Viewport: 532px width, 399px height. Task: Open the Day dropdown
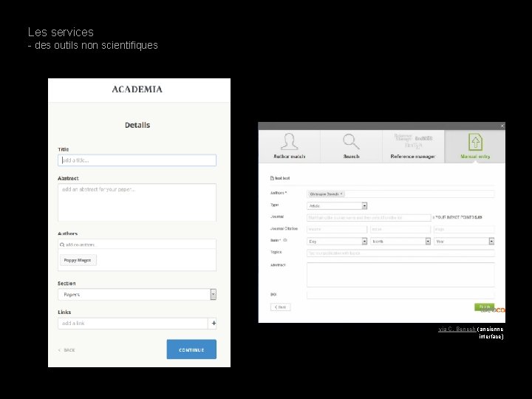click(x=337, y=241)
